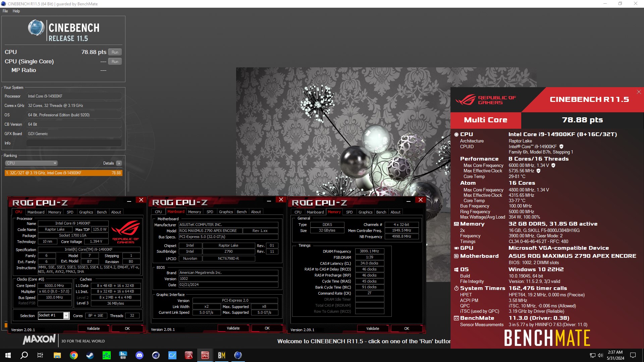Click the Multi Core 78.88 pts score

[582, 120]
